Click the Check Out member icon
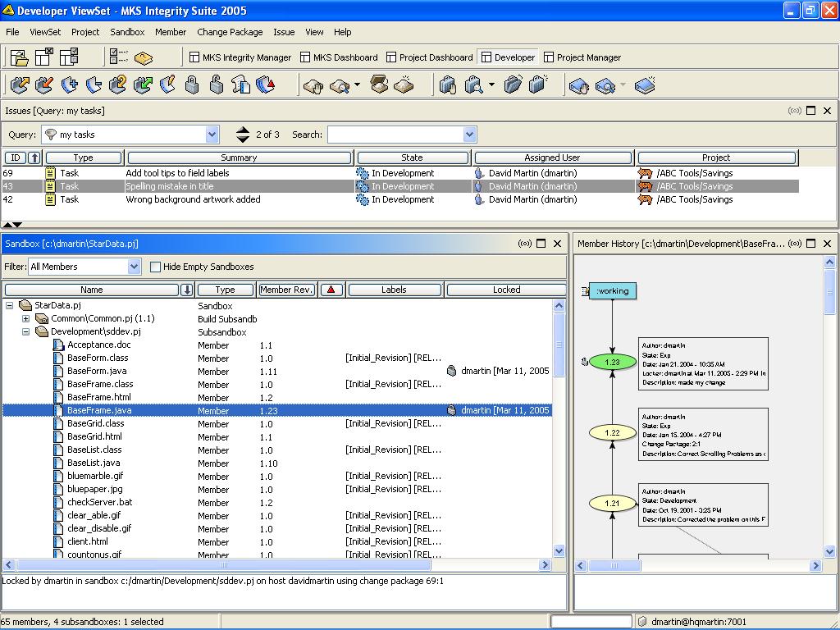Image resolution: width=840 pixels, height=630 pixels. [x=20, y=85]
